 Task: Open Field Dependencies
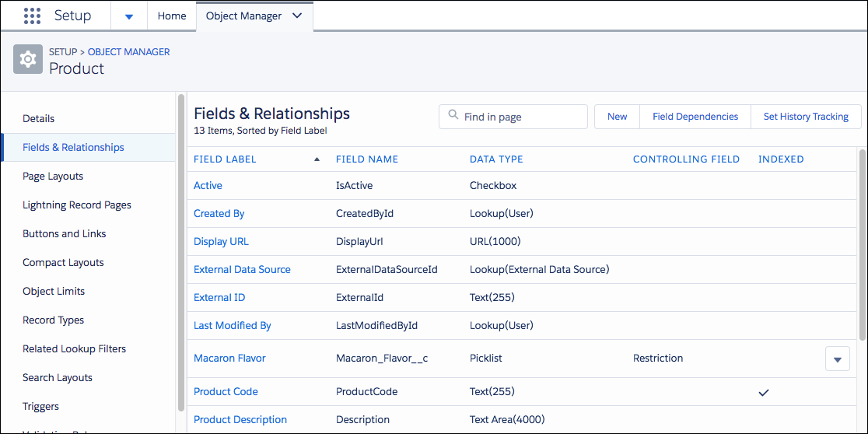(x=695, y=117)
